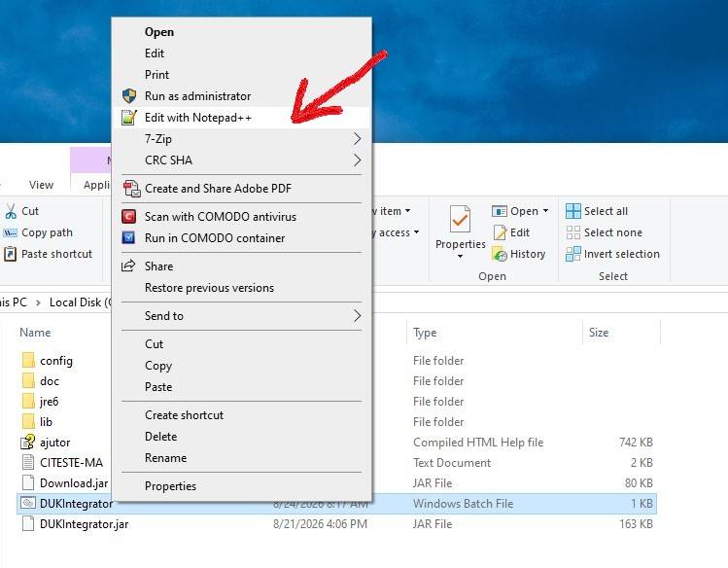Expand the Send to submenu arrow
This screenshot has width=728, height=568.
coord(357,316)
